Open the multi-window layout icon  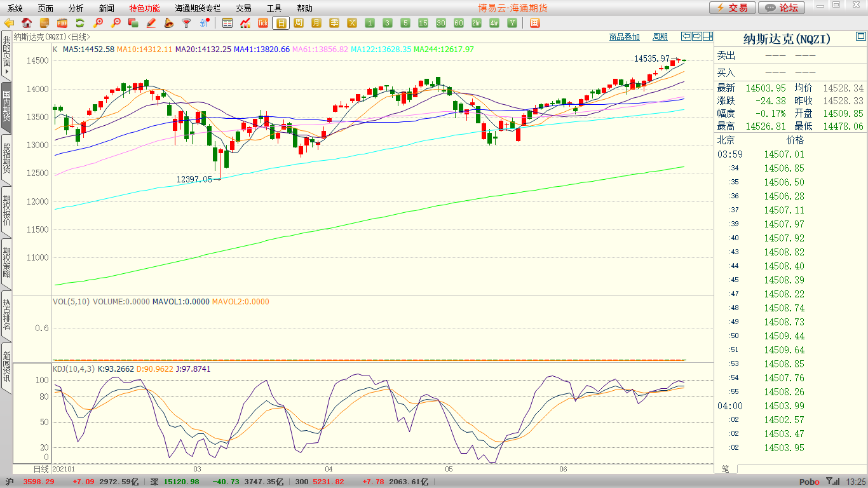[534, 23]
